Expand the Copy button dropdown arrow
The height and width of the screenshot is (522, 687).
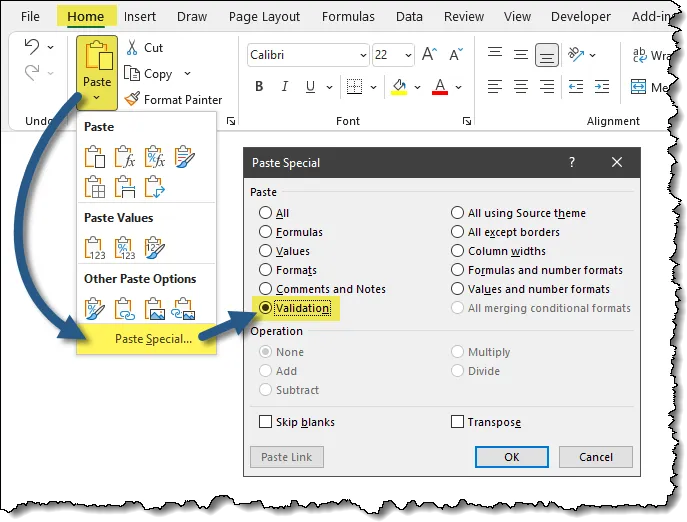pos(186,74)
